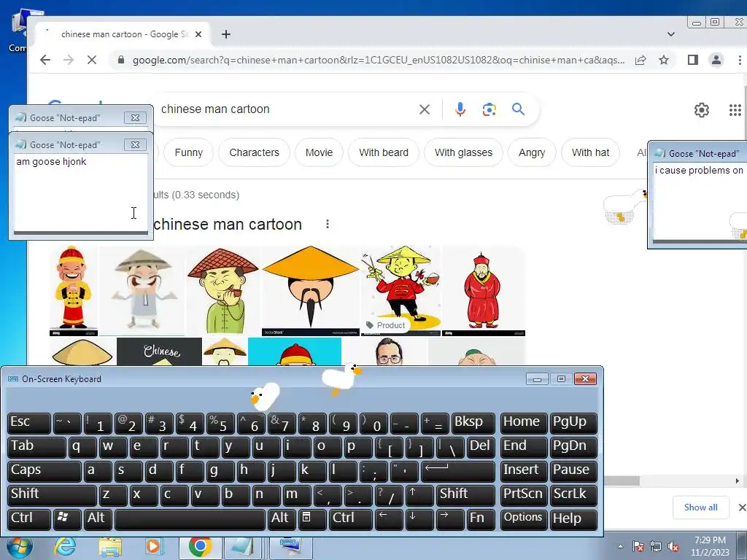Click the horizontal scrollbar right arrow
The width and height of the screenshot is (747, 560).
point(737,481)
